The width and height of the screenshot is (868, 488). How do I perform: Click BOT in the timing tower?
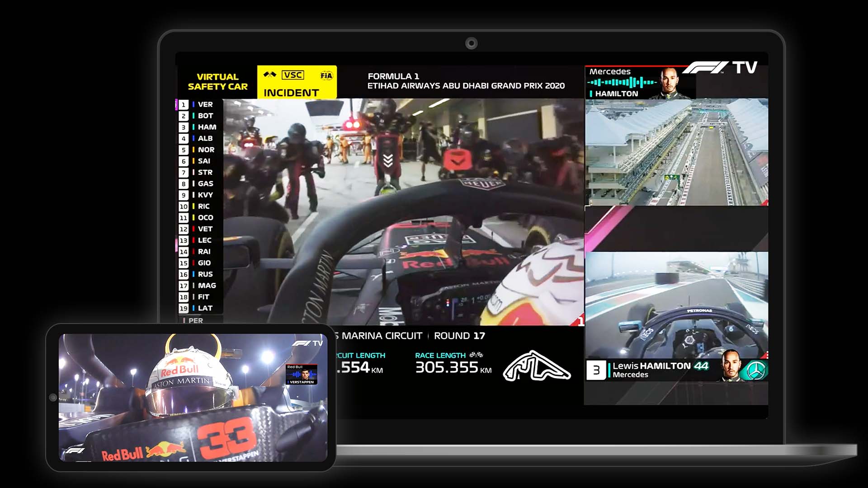click(x=205, y=116)
